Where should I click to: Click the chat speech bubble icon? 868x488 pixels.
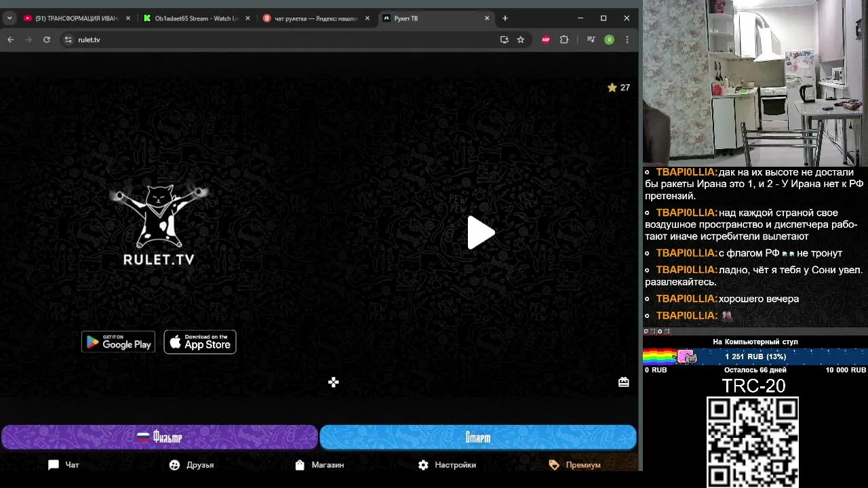point(54,465)
